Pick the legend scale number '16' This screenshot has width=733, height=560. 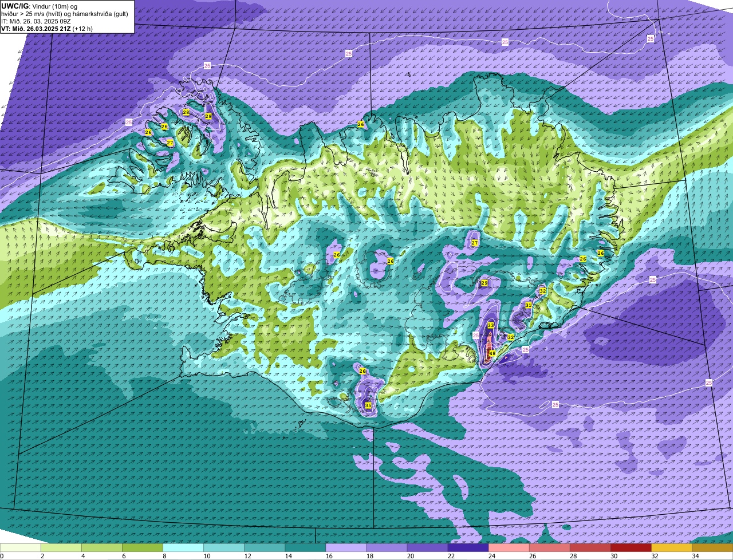click(x=328, y=556)
